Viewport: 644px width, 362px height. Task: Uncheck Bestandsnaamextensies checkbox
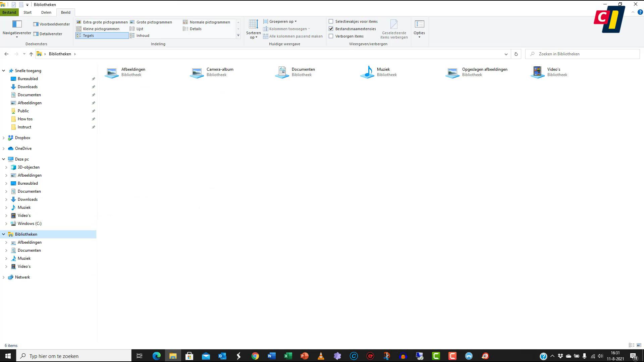[331, 29]
